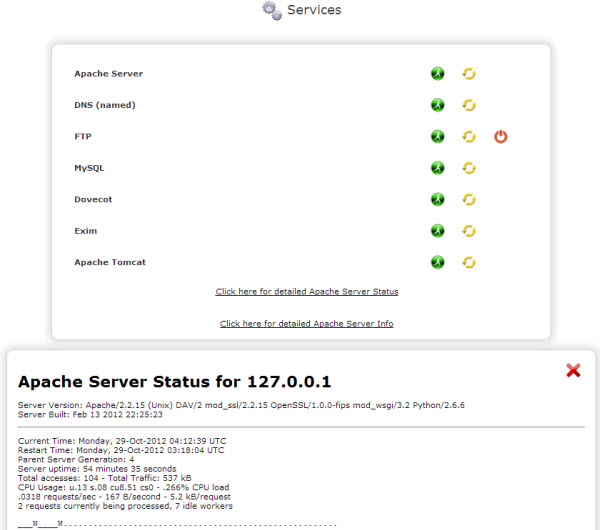Click the green running status icon for MySQL
Image resolution: width=600 pixels, height=530 pixels.
[437, 168]
